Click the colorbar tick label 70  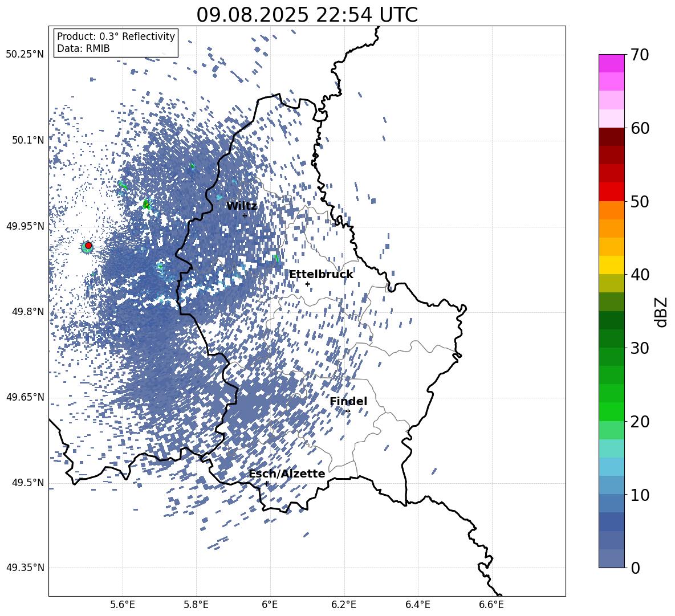click(x=640, y=55)
